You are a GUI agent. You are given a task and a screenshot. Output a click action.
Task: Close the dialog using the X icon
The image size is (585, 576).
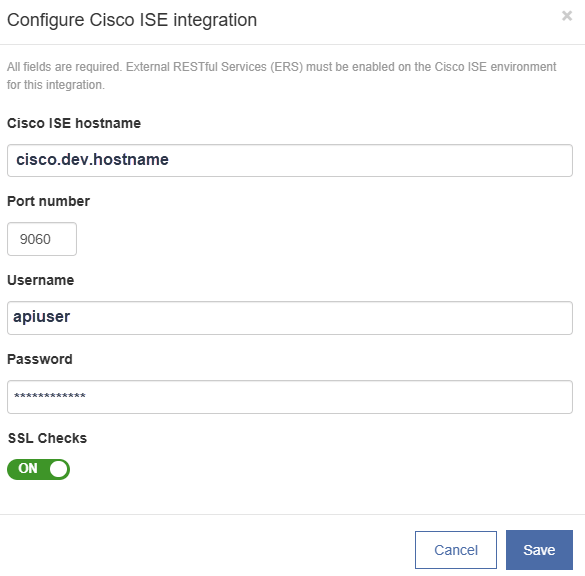(567, 16)
